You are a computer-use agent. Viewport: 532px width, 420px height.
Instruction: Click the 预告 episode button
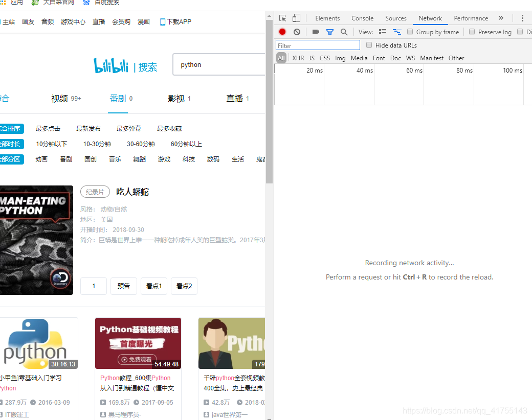(x=123, y=286)
